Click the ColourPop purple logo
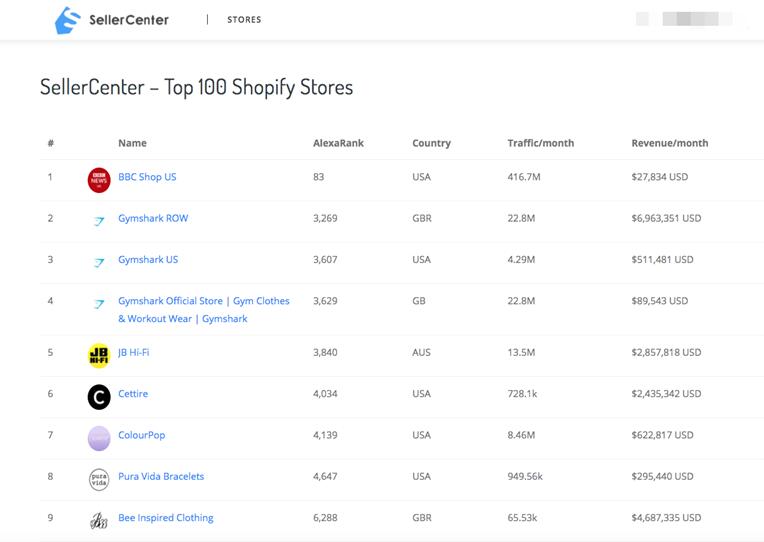The image size is (764, 542). coord(99,439)
